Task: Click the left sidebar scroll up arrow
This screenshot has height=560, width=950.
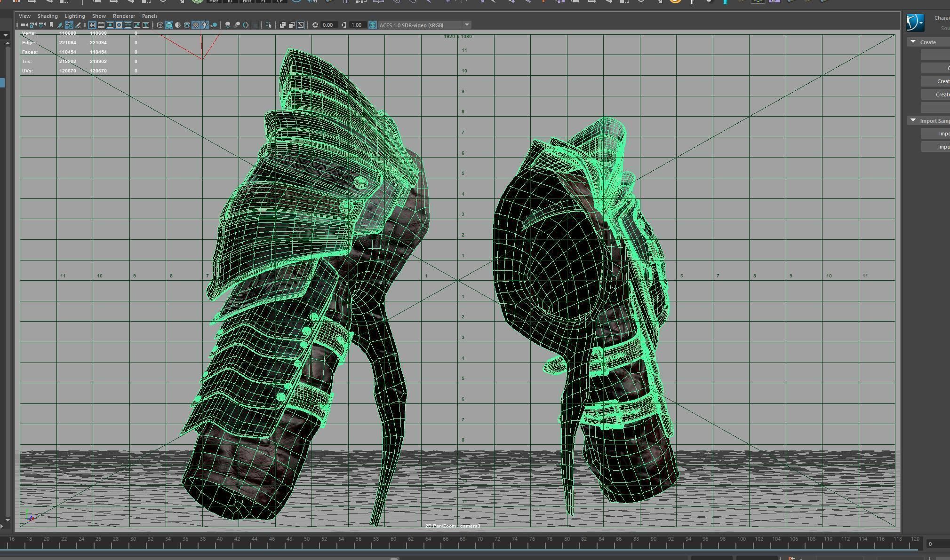Action: [8, 43]
